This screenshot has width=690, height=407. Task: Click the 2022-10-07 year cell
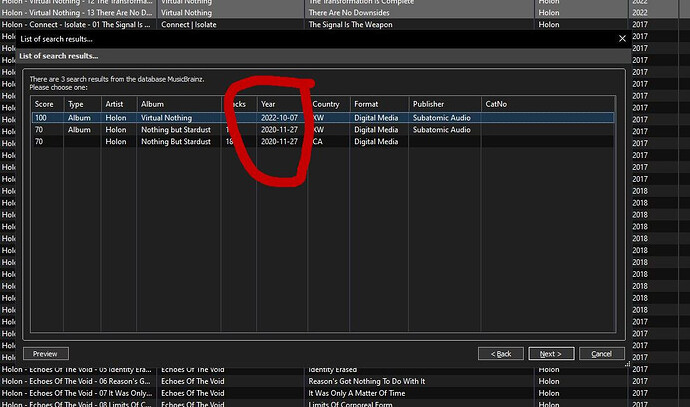279,118
